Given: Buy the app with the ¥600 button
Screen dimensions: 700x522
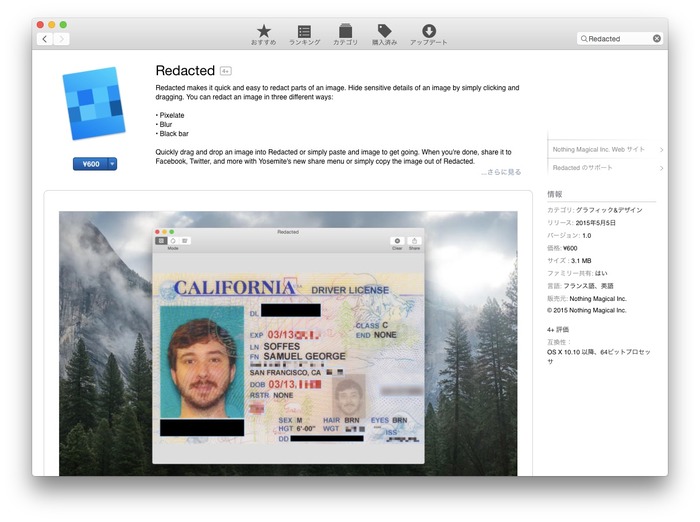Looking at the screenshot, I should click(x=91, y=164).
